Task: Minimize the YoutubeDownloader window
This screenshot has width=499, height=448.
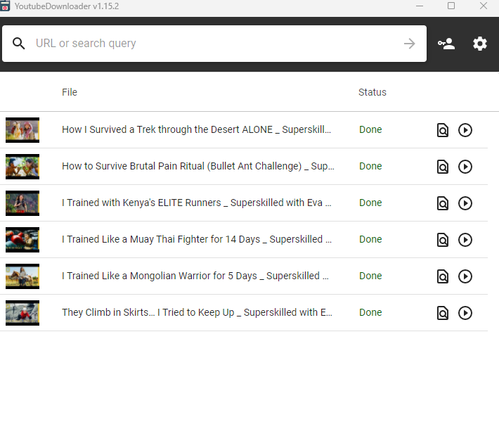Action: [420, 6]
